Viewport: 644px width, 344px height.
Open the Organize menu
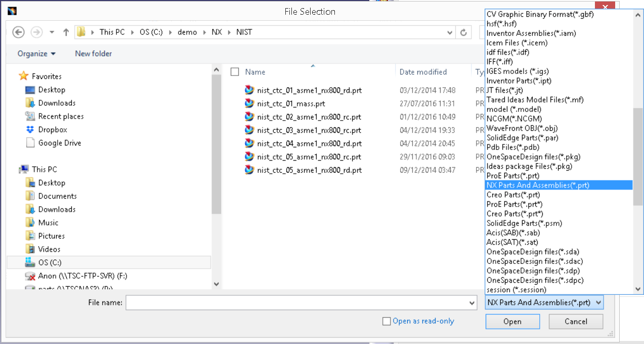(36, 54)
